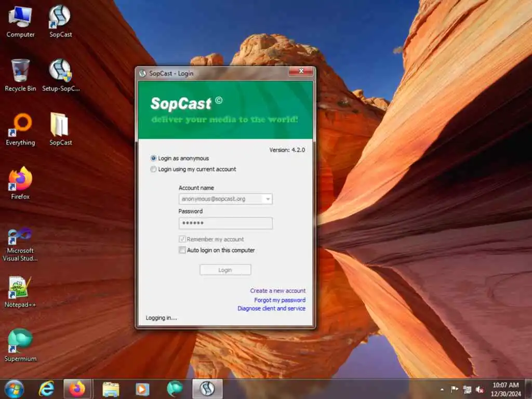Open Windows Explorer from the taskbar
The height and width of the screenshot is (399, 532).
(111, 389)
